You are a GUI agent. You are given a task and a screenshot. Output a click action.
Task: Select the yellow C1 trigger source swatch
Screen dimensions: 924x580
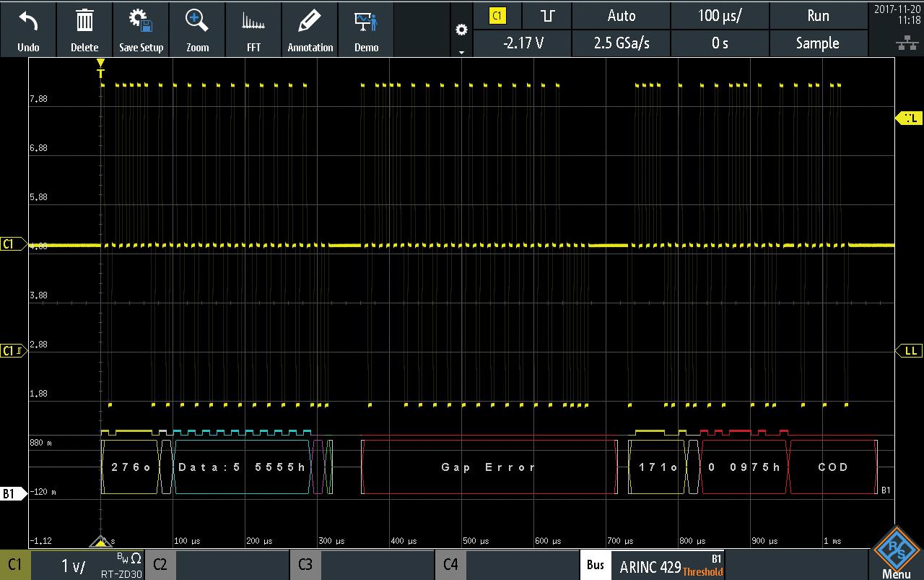[x=497, y=15]
